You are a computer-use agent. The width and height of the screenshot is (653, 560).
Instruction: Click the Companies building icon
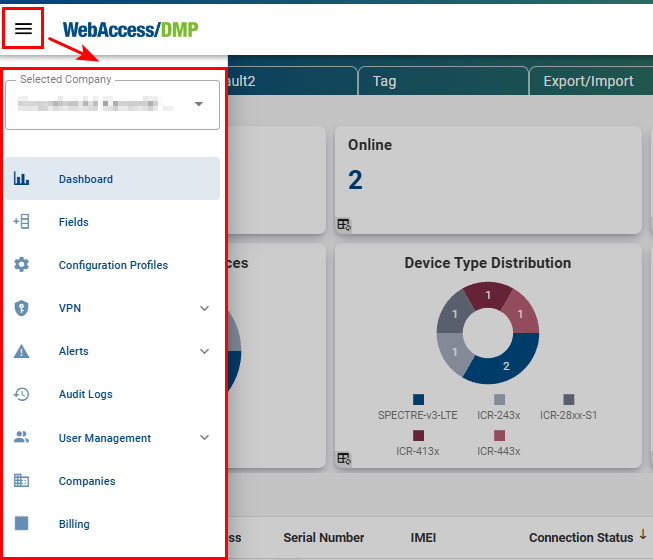pos(21,481)
